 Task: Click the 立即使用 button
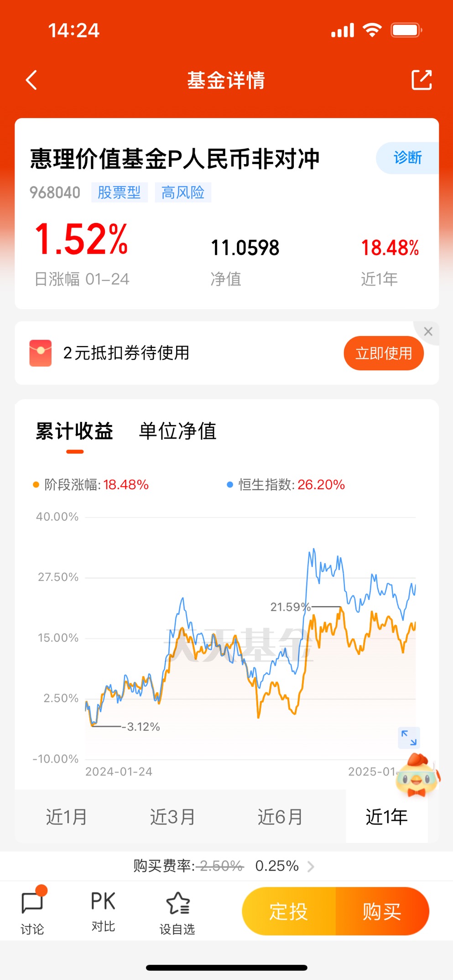384,353
